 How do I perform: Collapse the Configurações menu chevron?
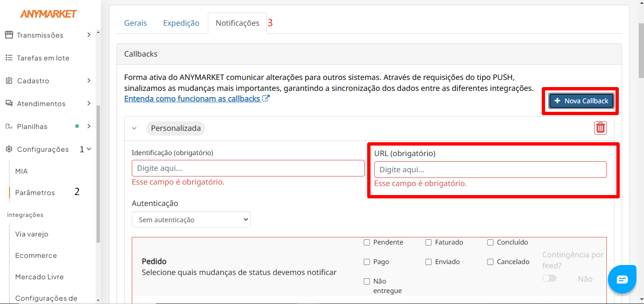pos(89,149)
